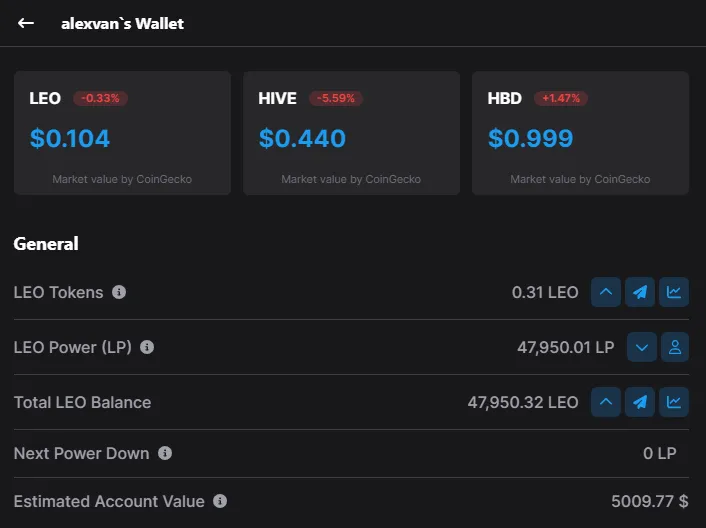Click info icon next to LEO Tokens
This screenshot has height=528, width=706.
119,292
